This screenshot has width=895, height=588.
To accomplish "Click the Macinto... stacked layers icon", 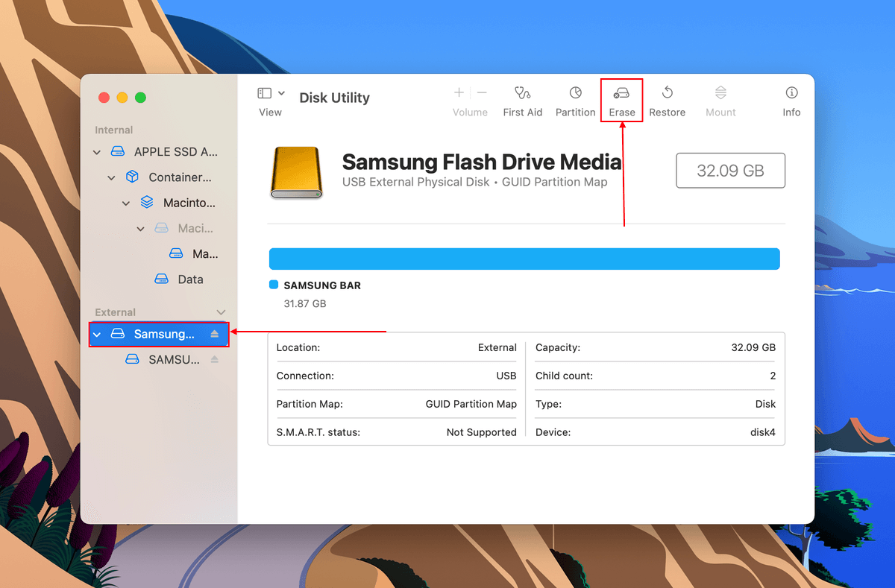I will (147, 203).
